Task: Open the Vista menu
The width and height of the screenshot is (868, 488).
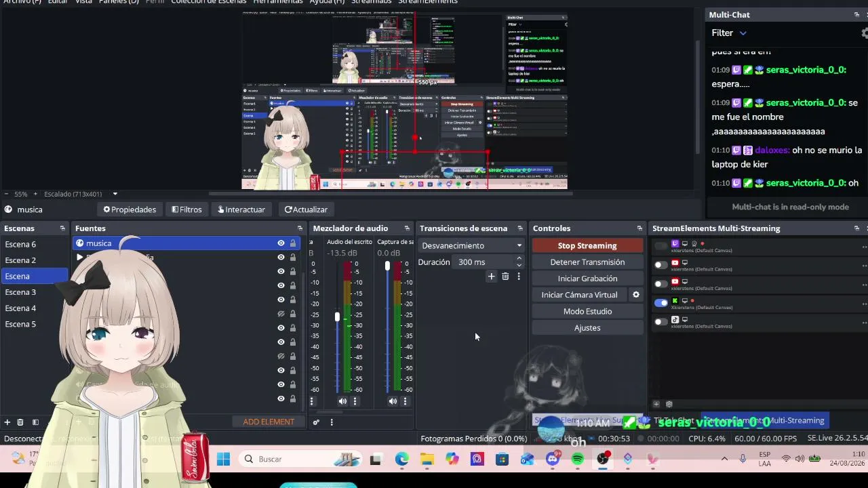Action: (83, 2)
